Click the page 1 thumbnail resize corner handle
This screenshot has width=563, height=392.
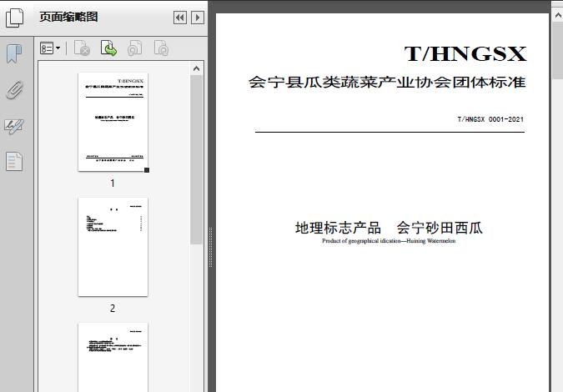pos(147,170)
